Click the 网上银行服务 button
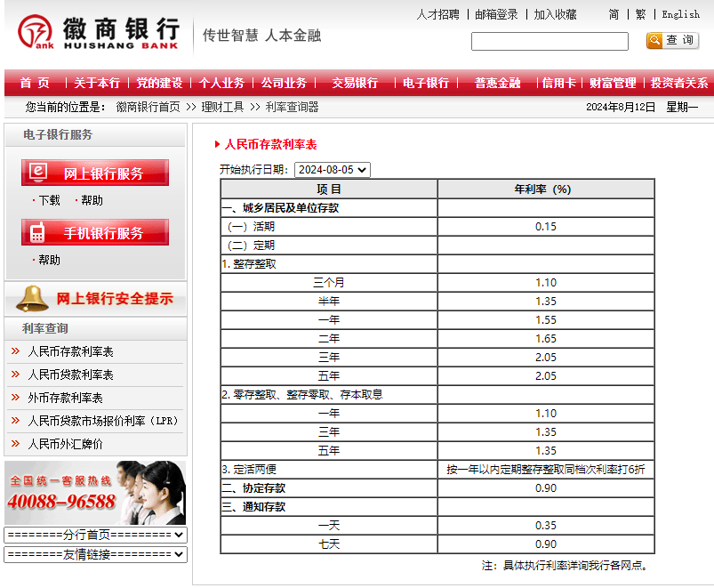This screenshot has height=588, width=714. click(x=95, y=173)
